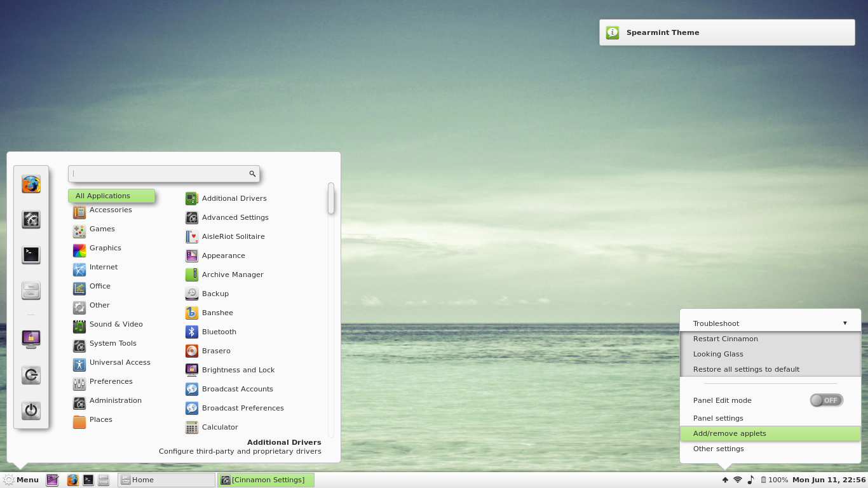Viewport: 868px width, 488px height.
Task: Open the Wi-Fi network applet
Action: point(738,480)
